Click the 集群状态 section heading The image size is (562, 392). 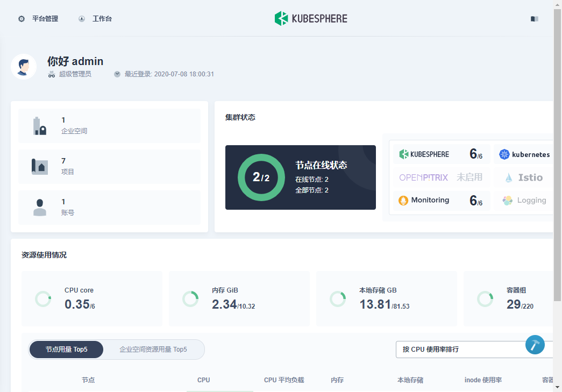pos(240,117)
